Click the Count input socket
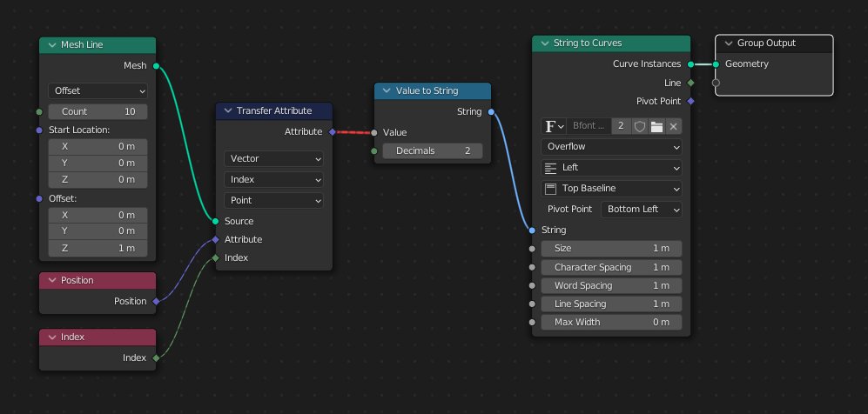 [x=39, y=111]
